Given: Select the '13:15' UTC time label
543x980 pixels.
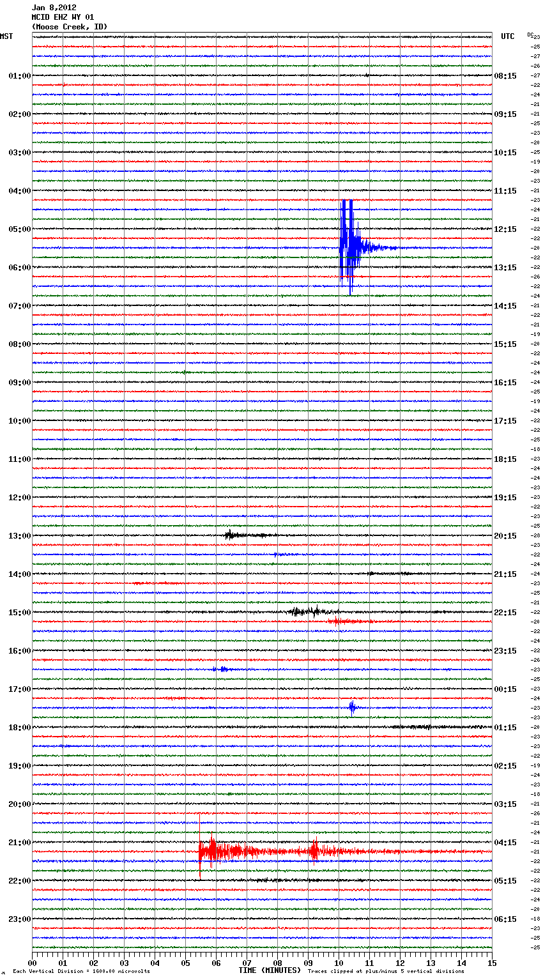Looking at the screenshot, I should [505, 268].
